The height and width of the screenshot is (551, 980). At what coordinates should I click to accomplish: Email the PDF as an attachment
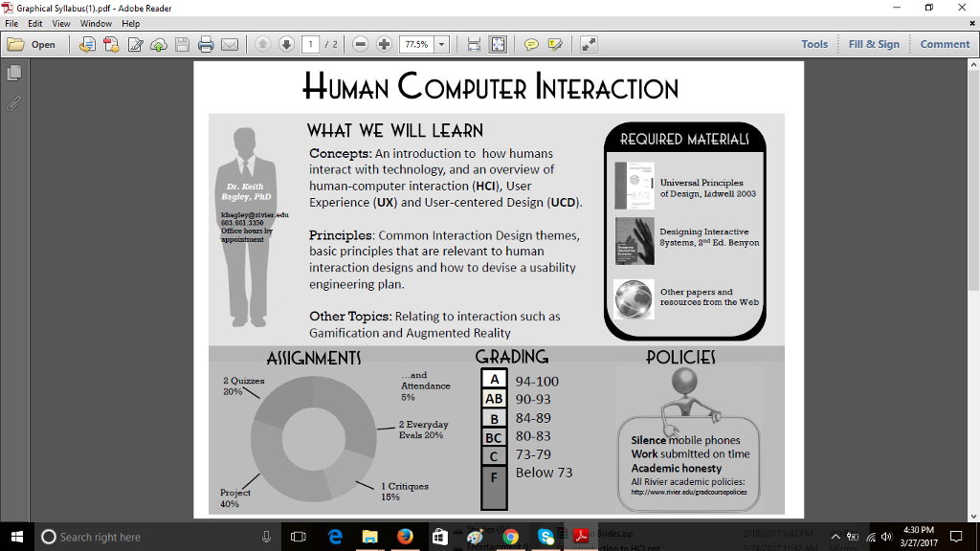(230, 43)
